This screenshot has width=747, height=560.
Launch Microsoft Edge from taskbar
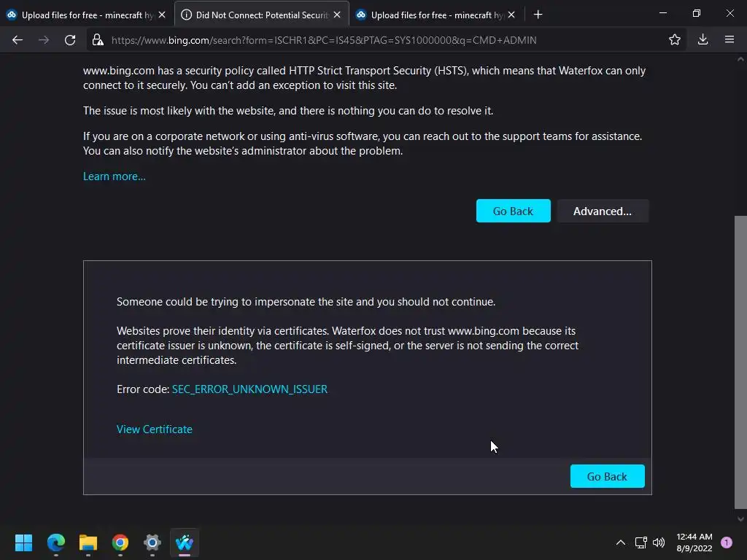point(55,542)
